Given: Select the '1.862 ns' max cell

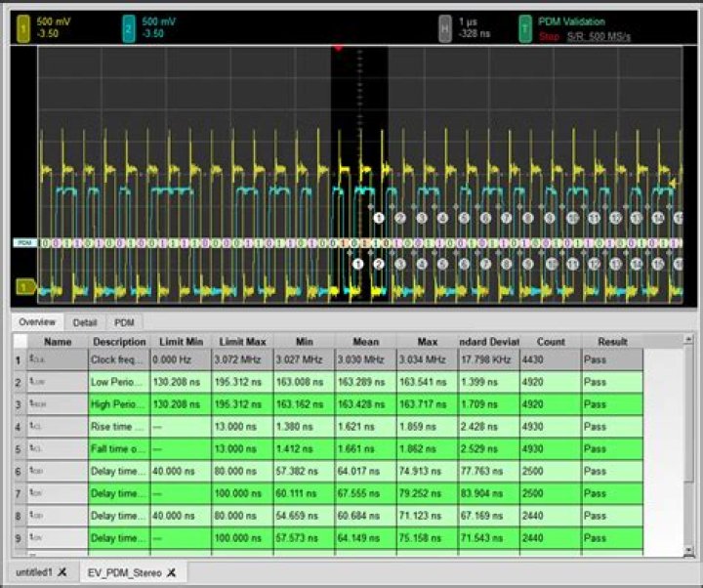Looking at the screenshot, I should pyautogui.click(x=428, y=449).
